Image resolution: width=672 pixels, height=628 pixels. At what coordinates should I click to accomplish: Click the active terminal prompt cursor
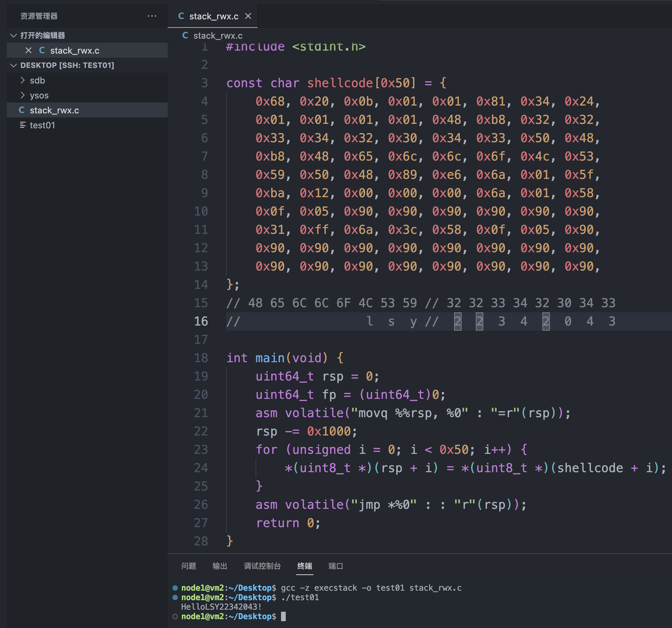[x=283, y=616]
